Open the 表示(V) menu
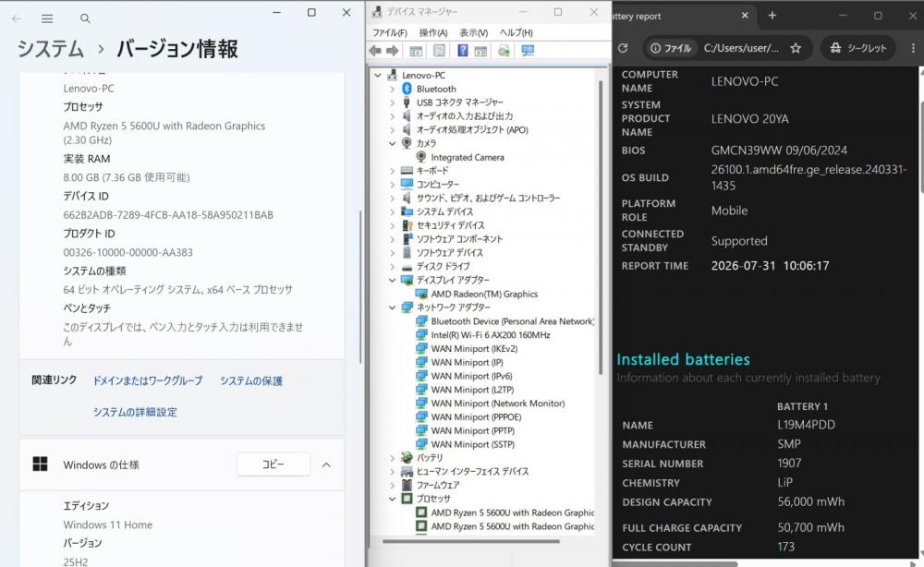Viewport: 924px width, 567px height. 474,33
